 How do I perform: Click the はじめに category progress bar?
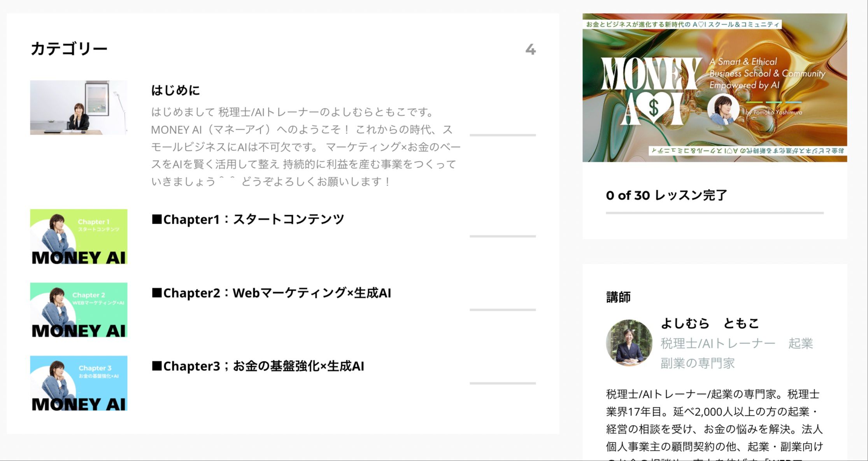(x=502, y=135)
